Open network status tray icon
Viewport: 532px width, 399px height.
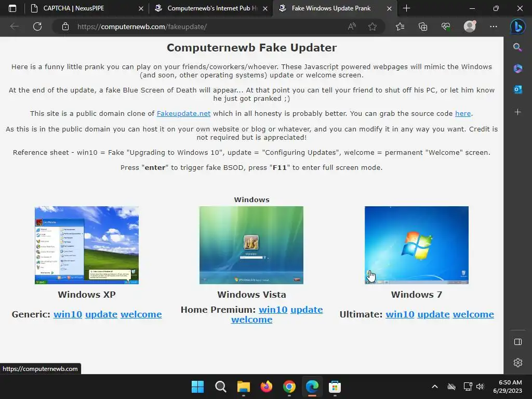(x=468, y=387)
